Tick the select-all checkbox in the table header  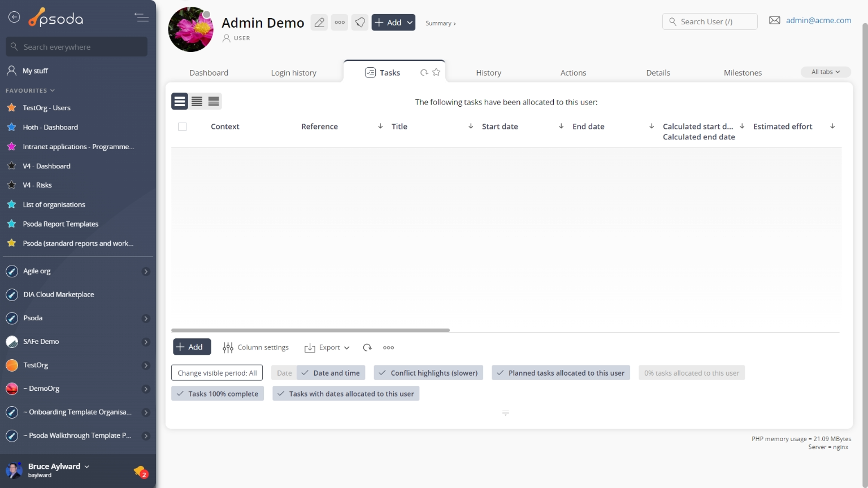(182, 127)
